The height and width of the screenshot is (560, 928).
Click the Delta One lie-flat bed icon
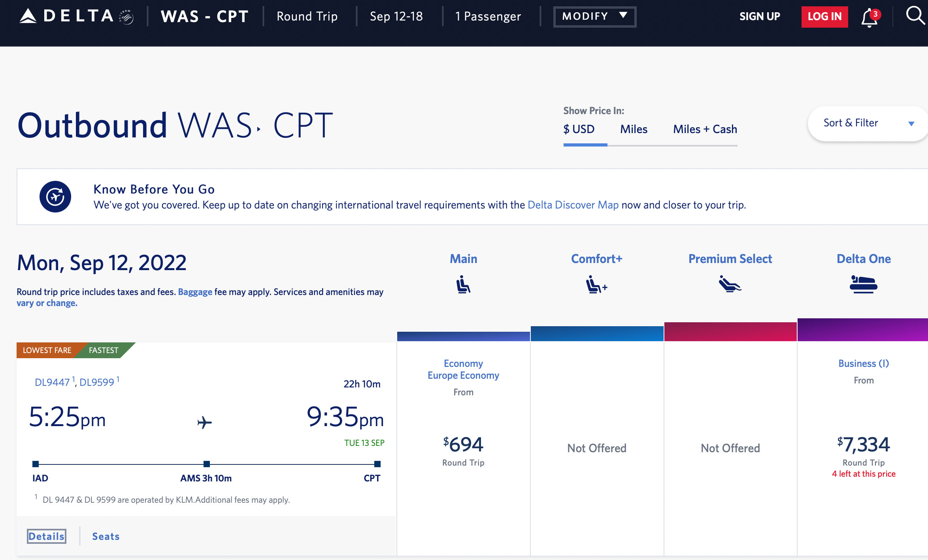(864, 284)
